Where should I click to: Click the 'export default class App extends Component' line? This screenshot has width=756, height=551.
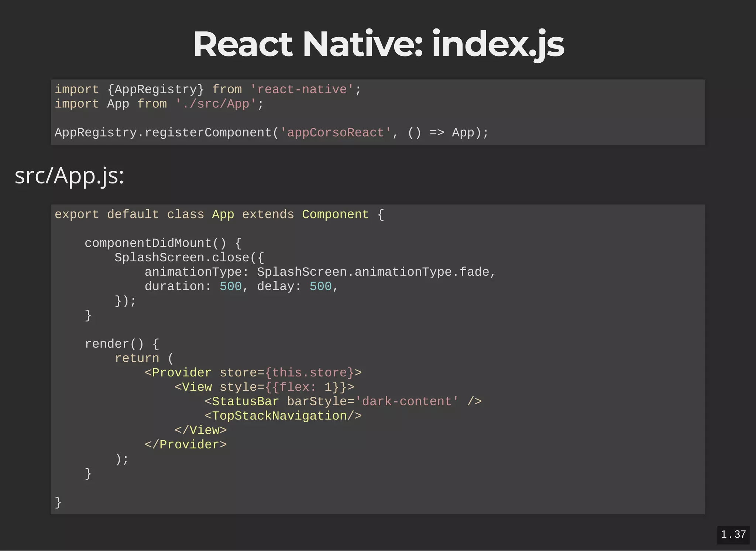(x=219, y=215)
